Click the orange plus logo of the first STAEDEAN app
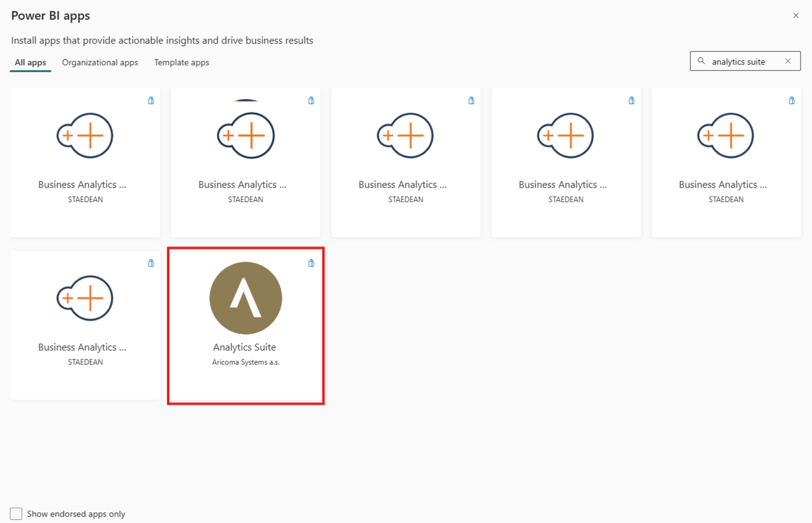 85,135
